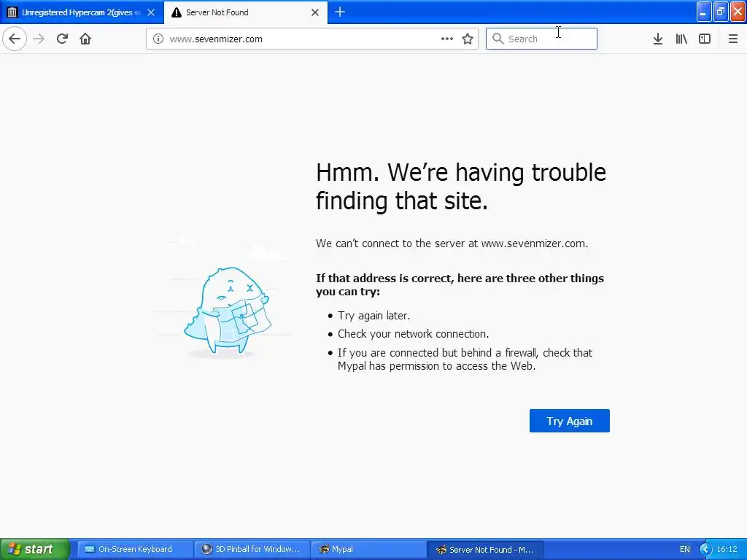Show site information icon in address bar
747x560 pixels.
tap(158, 39)
